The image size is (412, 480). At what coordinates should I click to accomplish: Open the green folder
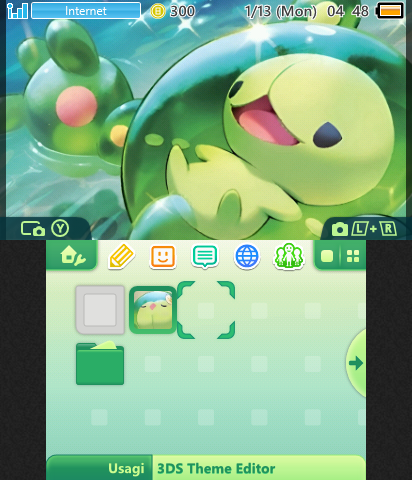[x=100, y=363]
